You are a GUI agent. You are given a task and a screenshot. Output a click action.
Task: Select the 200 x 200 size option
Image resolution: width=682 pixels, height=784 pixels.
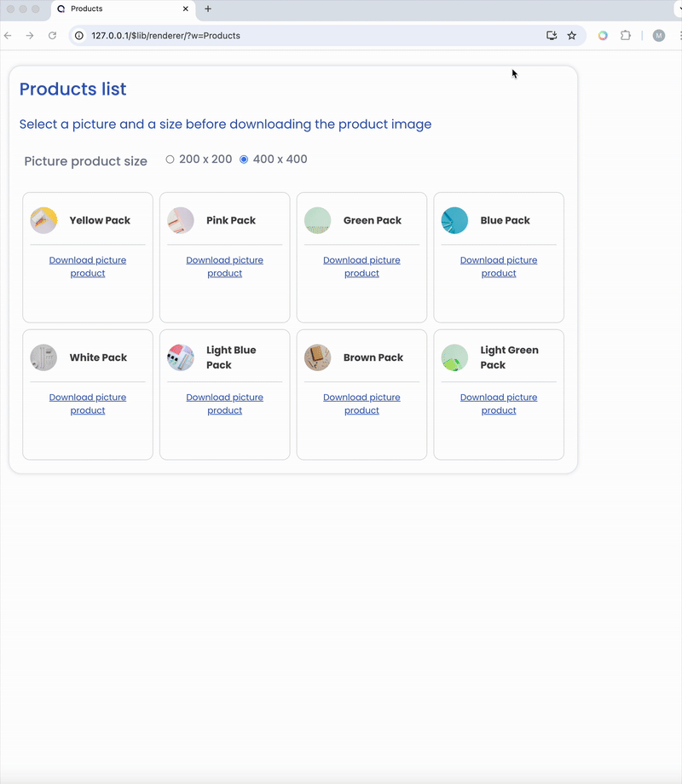pos(170,160)
